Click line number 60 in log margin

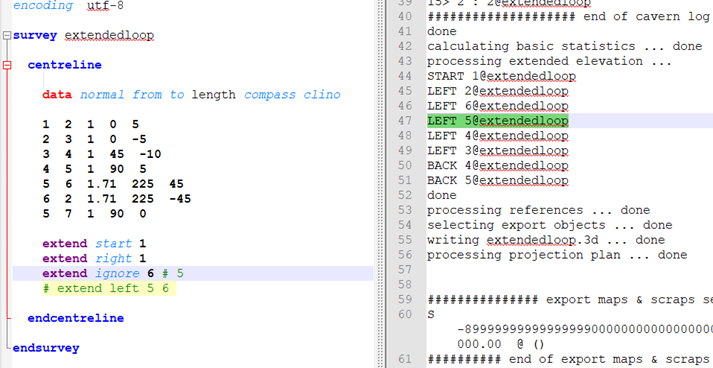405,314
